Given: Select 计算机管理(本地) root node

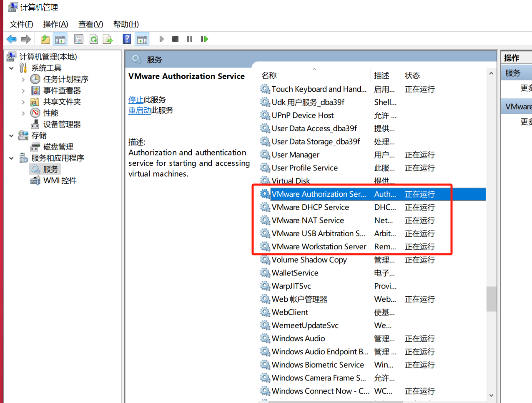Looking at the screenshot, I should (48, 57).
